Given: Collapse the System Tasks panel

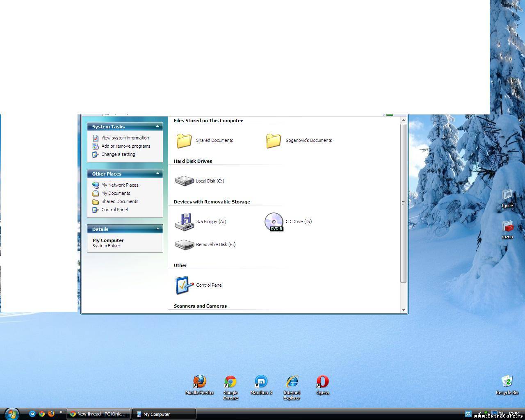Looking at the screenshot, I should point(157,126).
